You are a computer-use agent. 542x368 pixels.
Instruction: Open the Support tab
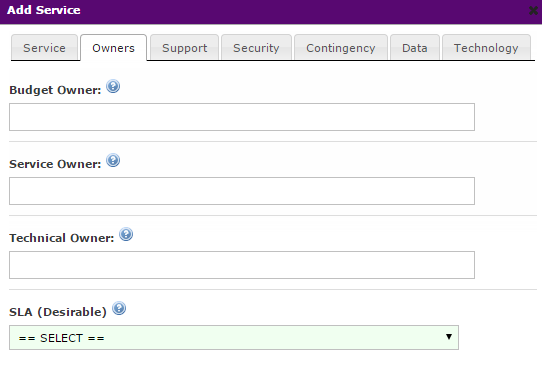(185, 48)
